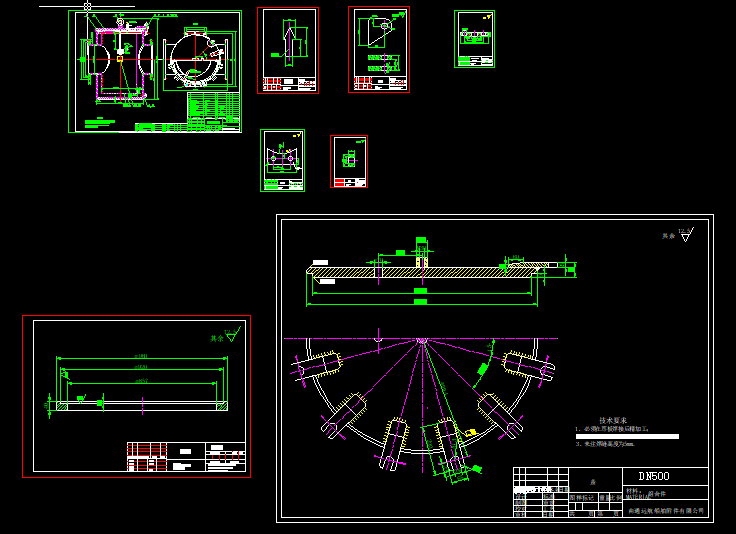Select the triangular bracket drawing sheet
736x534 pixels.
click(379, 49)
